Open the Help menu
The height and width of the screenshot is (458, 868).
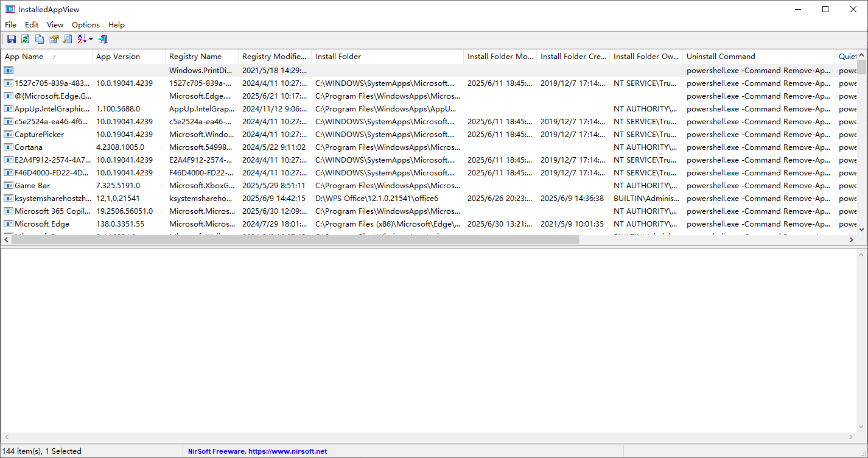tap(116, 25)
